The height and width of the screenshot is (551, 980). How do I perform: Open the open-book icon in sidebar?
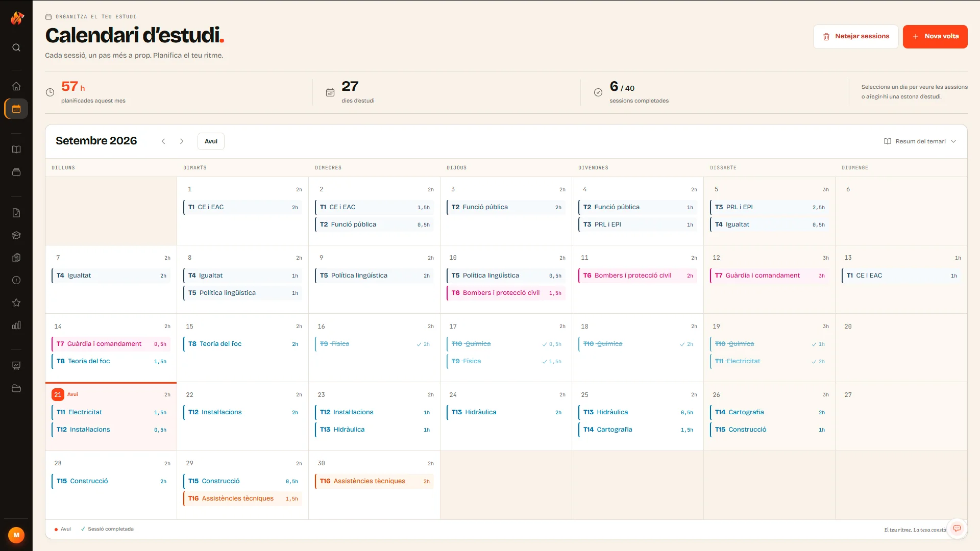point(16,149)
